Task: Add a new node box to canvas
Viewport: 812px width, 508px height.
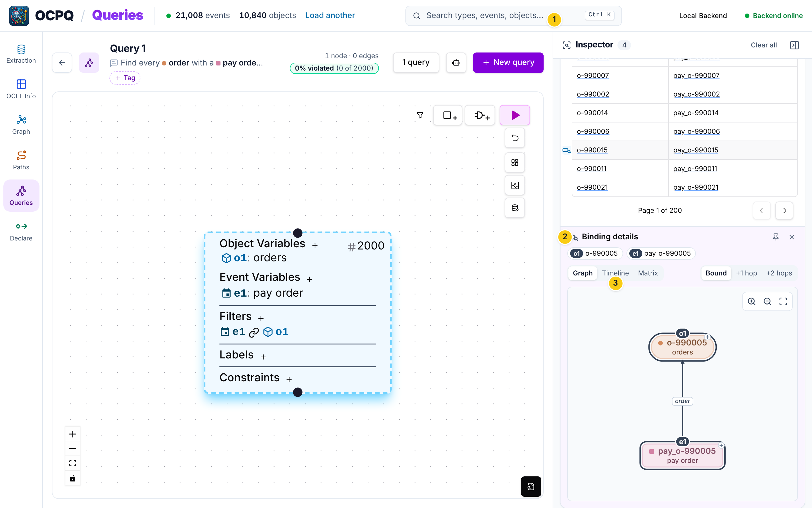Action: click(x=448, y=115)
